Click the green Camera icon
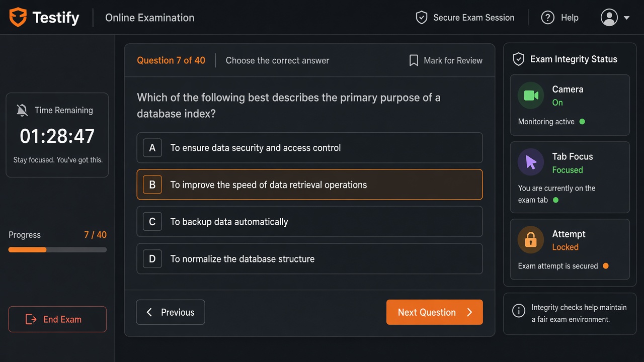This screenshot has width=644, height=362. pyautogui.click(x=531, y=96)
